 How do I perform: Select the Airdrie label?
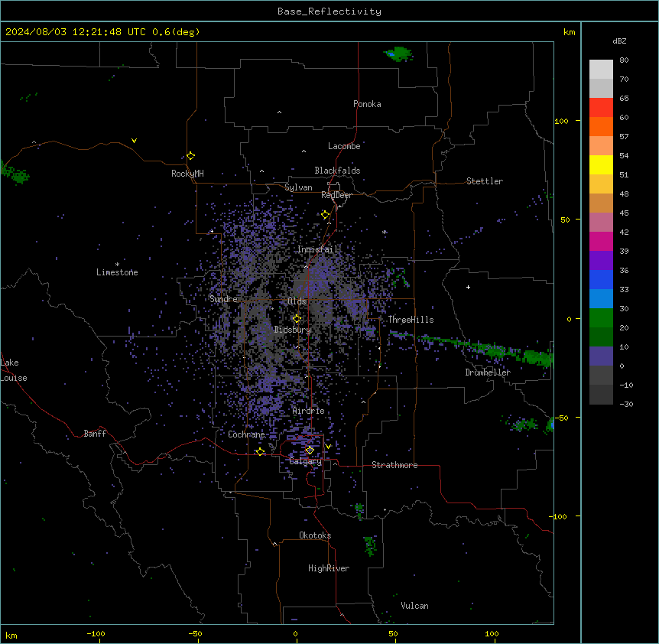point(309,411)
